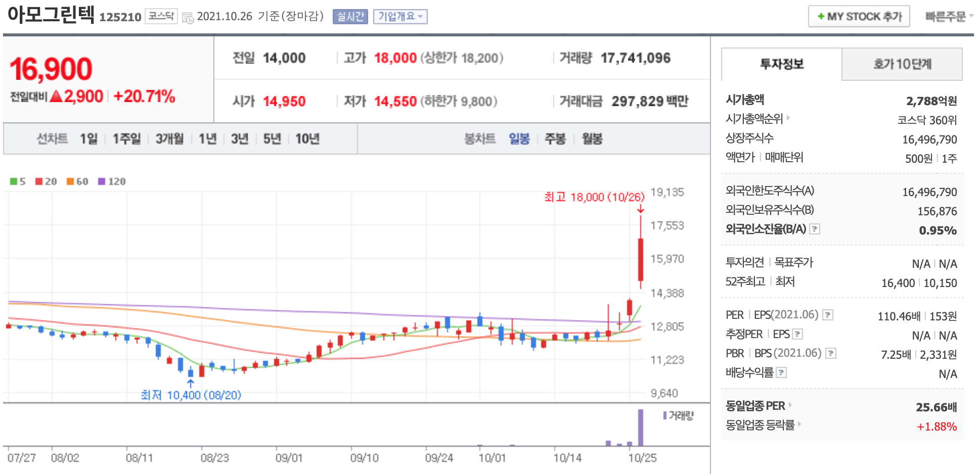Click the 최고 18,000 (10/26) annotation
The height and width of the screenshot is (474, 980).
pyautogui.click(x=595, y=197)
